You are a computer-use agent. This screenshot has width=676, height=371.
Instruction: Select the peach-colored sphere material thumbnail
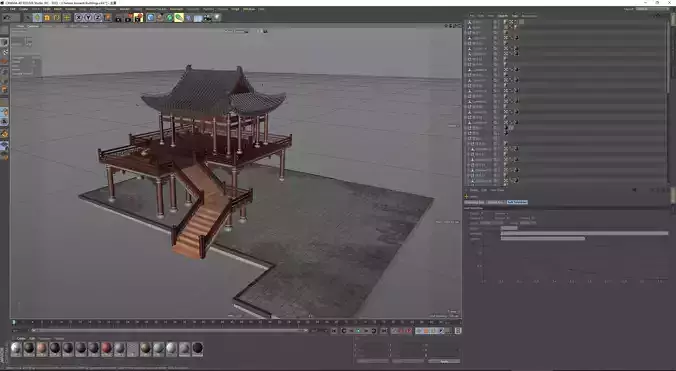(x=42, y=349)
